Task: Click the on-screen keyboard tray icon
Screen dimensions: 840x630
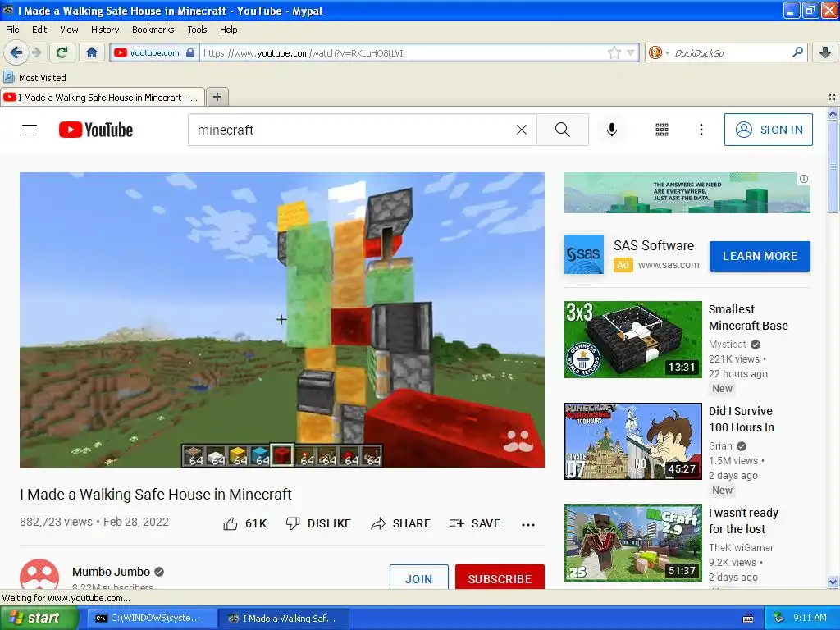Action: 748,619
